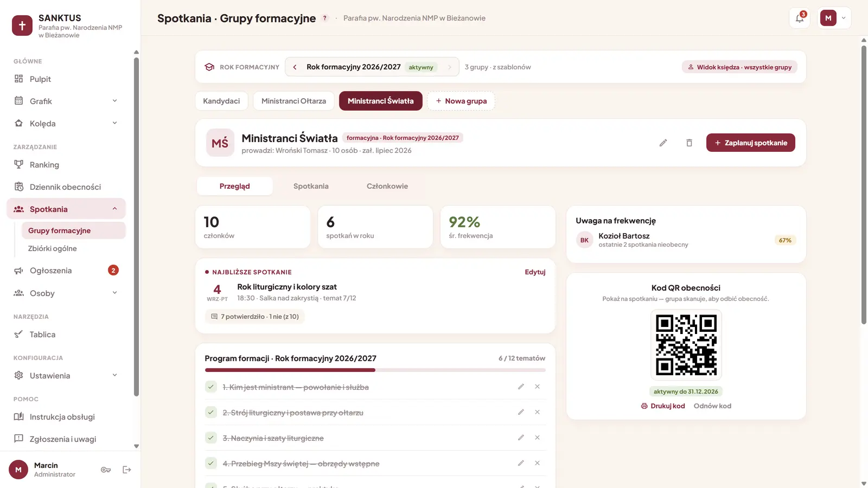Click the QR attendance code image
This screenshot has width=868, height=488.
pos(686,345)
